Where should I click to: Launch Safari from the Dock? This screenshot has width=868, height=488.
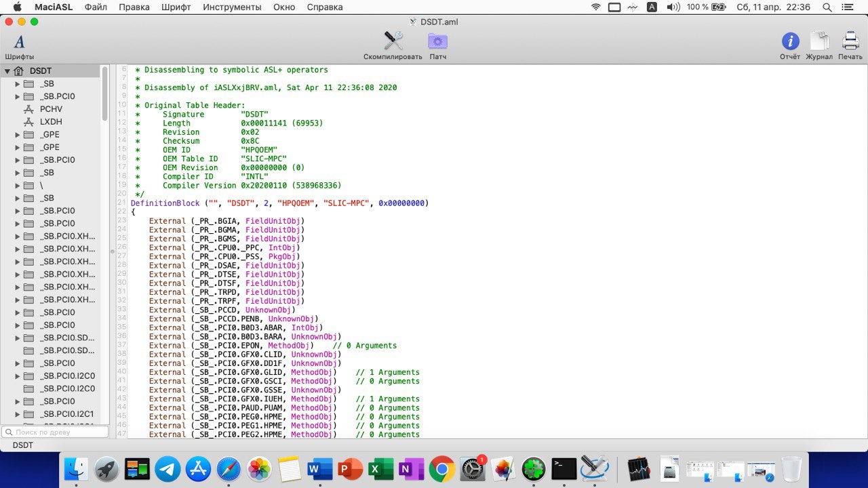[x=229, y=469]
